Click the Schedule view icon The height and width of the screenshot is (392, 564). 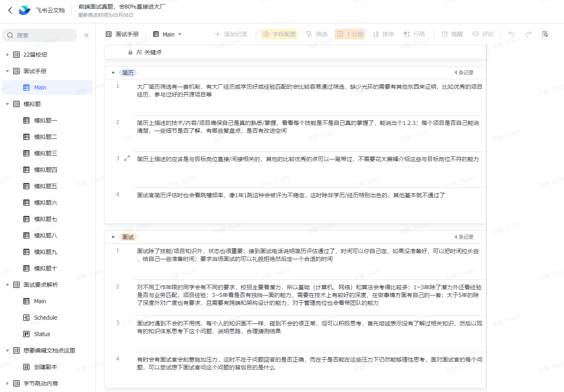[26, 318]
